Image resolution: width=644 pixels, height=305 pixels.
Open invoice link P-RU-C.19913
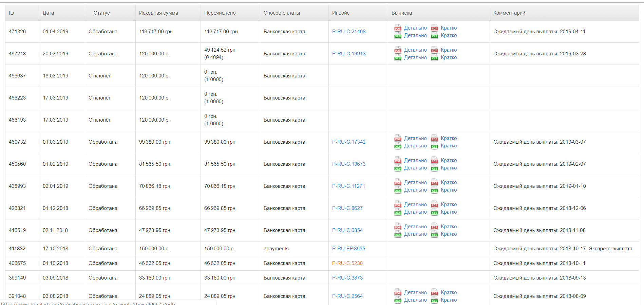click(349, 54)
